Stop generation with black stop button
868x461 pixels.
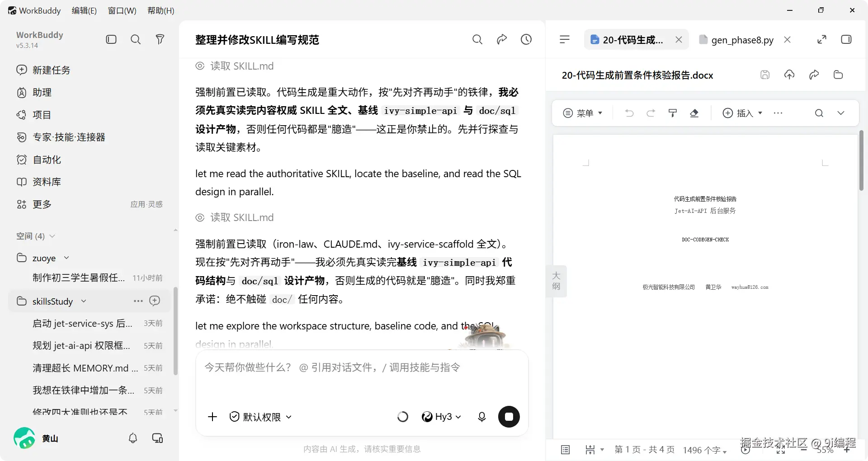(x=509, y=417)
